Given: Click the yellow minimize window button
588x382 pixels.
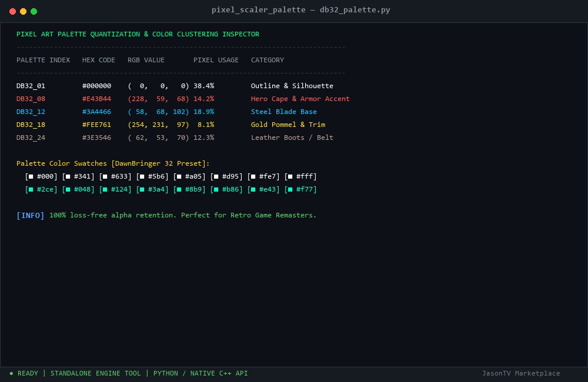Looking at the screenshot, I should (x=24, y=11).
